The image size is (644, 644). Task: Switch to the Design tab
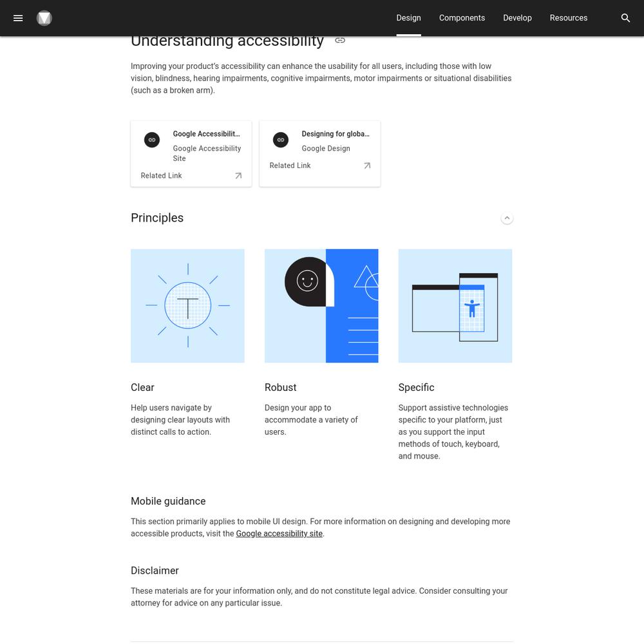[x=408, y=18]
